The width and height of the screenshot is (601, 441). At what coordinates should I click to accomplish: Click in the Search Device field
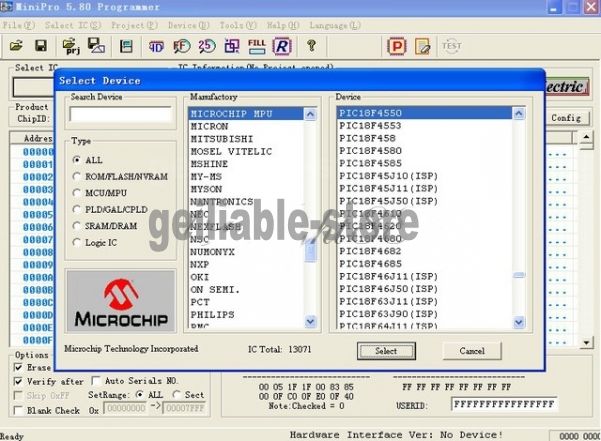pyautogui.click(x=121, y=115)
